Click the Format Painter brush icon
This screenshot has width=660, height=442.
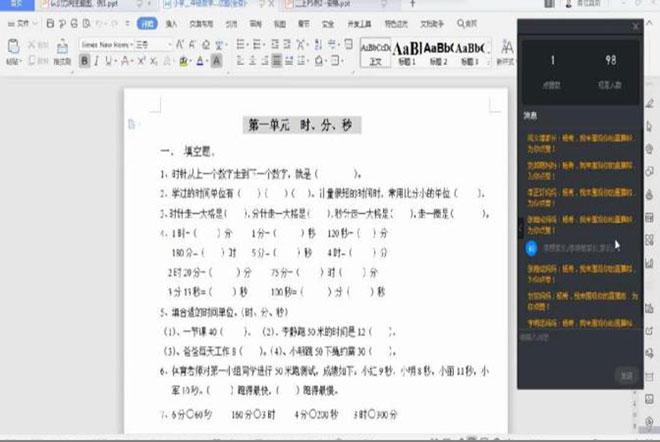[x=62, y=46]
